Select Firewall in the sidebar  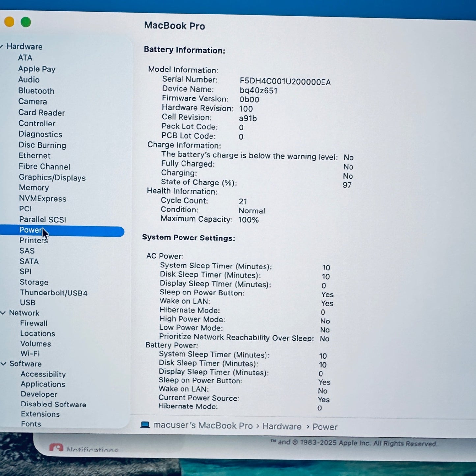34,323
